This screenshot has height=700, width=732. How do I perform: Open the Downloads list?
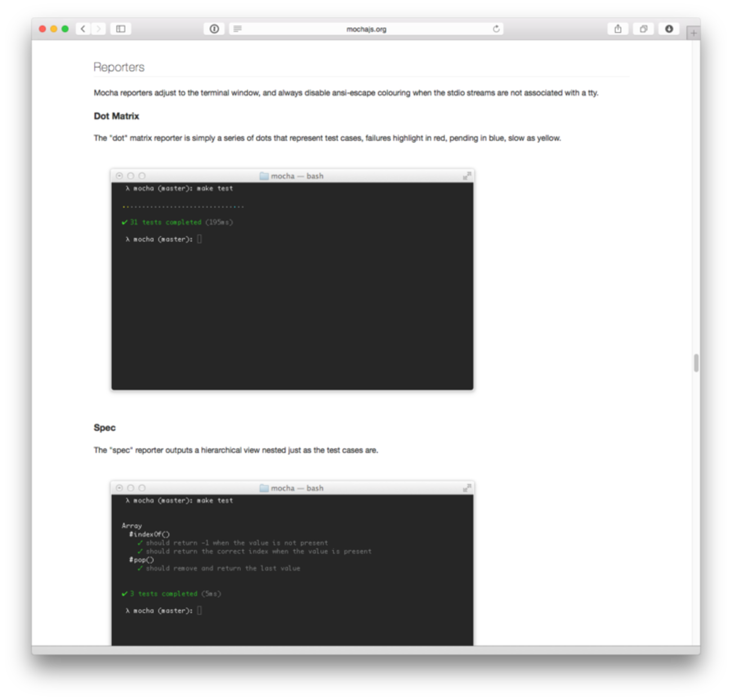pos(669,29)
